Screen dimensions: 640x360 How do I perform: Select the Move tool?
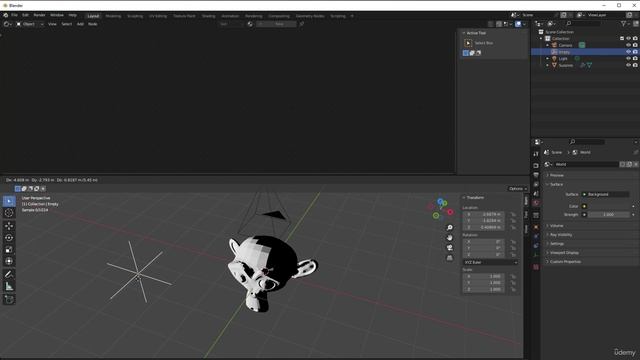coord(9,226)
